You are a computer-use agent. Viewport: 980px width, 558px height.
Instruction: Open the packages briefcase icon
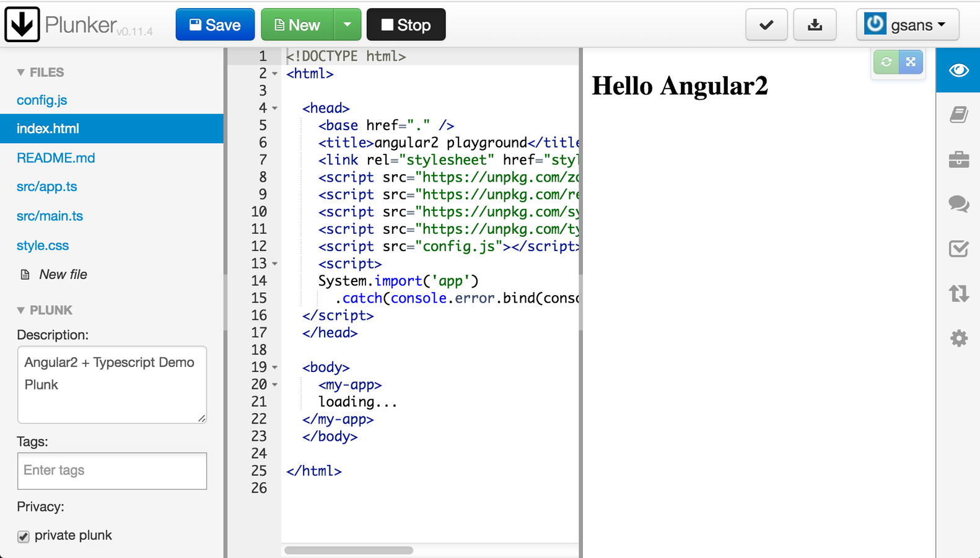click(x=958, y=159)
